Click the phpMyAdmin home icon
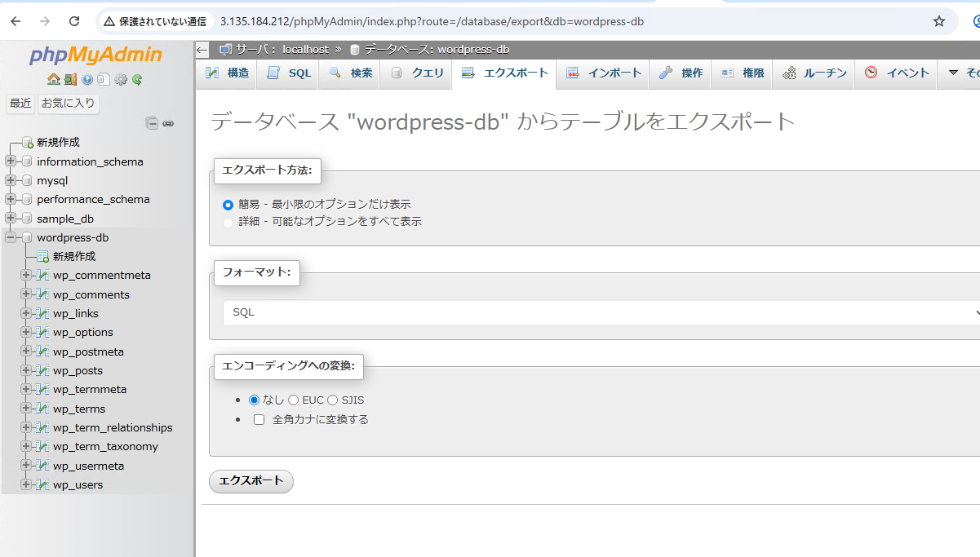The height and width of the screenshot is (557, 980). (x=53, y=79)
